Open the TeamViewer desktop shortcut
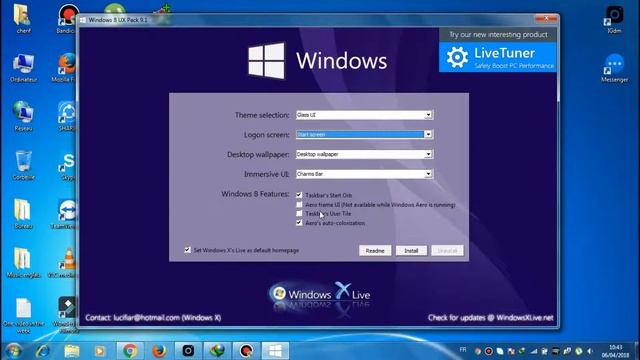The image size is (640, 360). (x=65, y=214)
